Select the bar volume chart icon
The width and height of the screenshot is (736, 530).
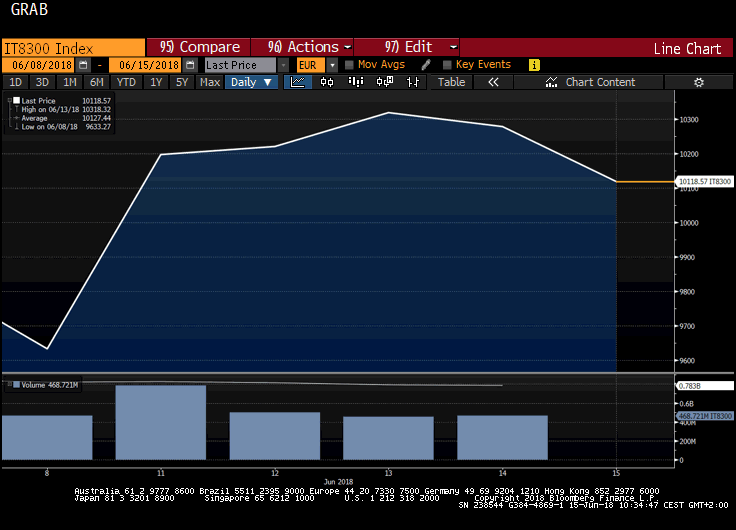356,82
